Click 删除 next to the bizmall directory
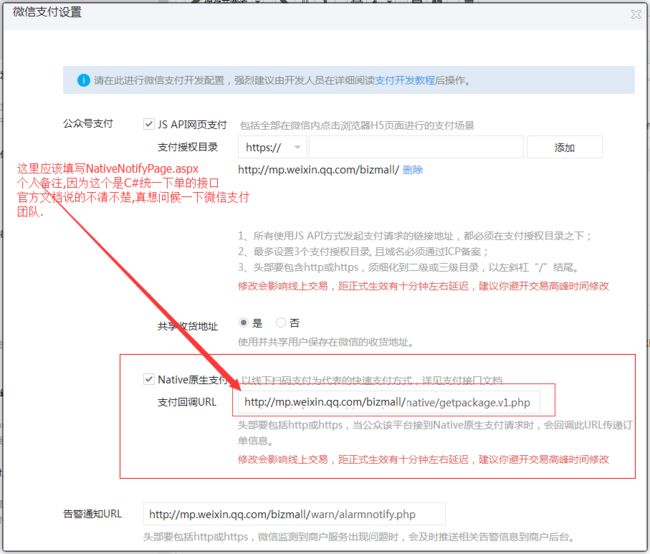Viewport: 650px width, 554px height. click(412, 170)
